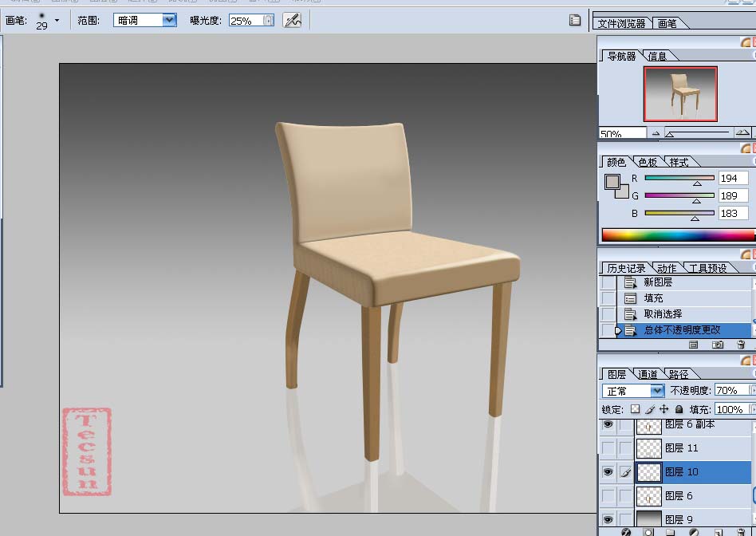Click the navigator zoom field showing 50%
Viewport: 756px width, 536px height.
tap(623, 133)
